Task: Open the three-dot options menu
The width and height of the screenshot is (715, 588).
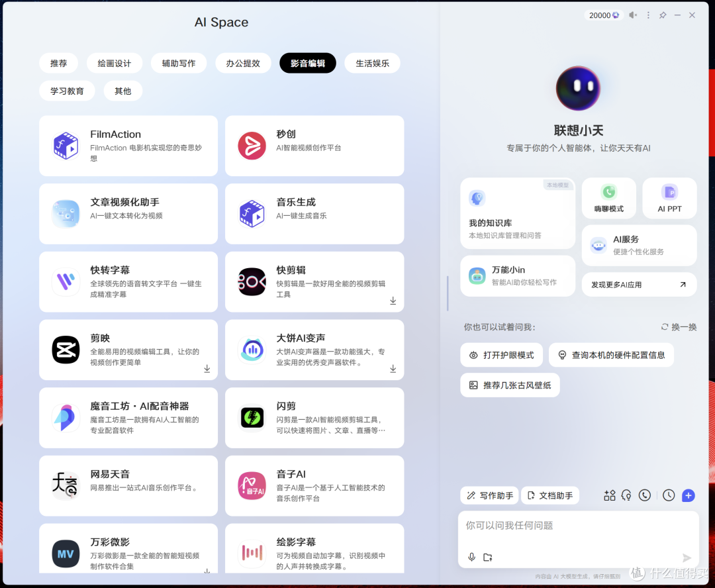Action: pos(647,15)
